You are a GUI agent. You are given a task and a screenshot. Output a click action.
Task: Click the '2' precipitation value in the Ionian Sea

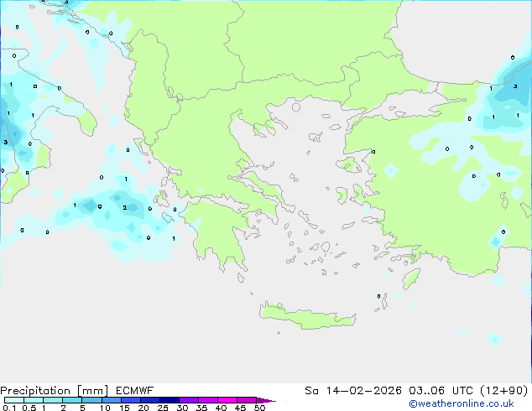tap(125, 207)
